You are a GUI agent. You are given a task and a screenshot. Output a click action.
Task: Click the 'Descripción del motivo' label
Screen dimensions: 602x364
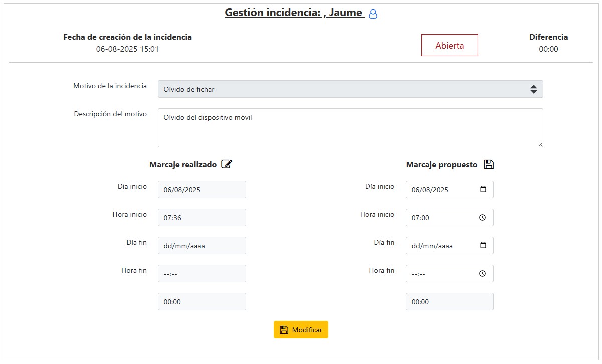pyautogui.click(x=110, y=114)
